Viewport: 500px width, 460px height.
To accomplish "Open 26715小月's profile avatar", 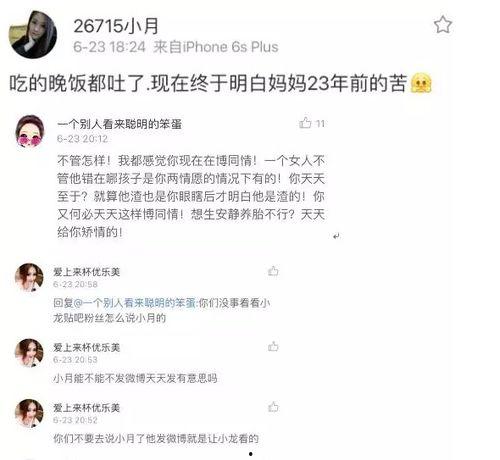I will point(33,34).
